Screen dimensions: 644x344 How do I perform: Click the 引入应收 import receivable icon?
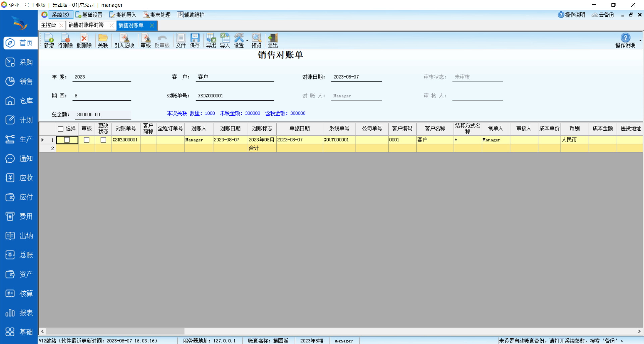124,41
